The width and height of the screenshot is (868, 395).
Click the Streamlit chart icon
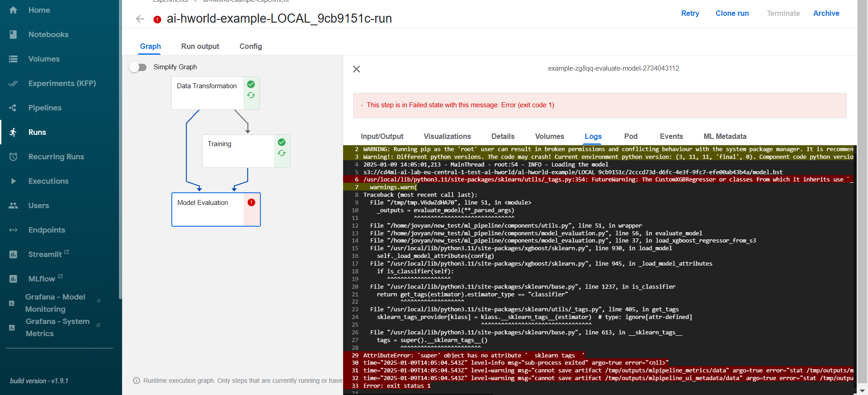13,254
